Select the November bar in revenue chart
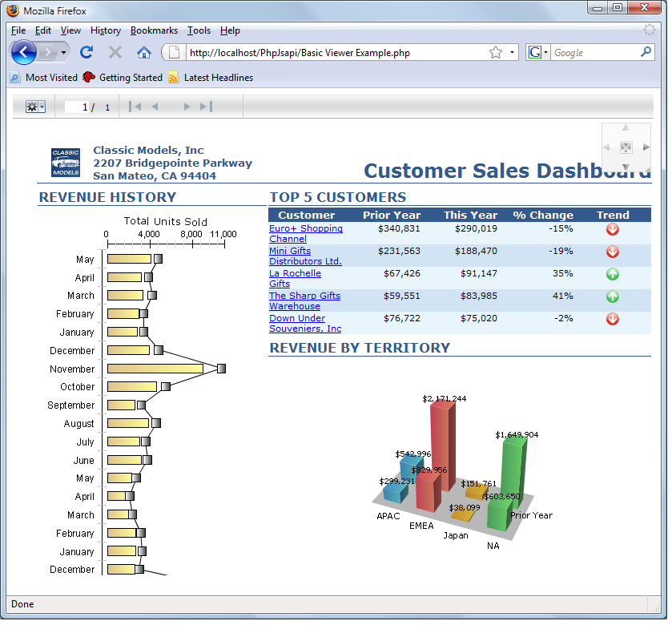 (155, 369)
